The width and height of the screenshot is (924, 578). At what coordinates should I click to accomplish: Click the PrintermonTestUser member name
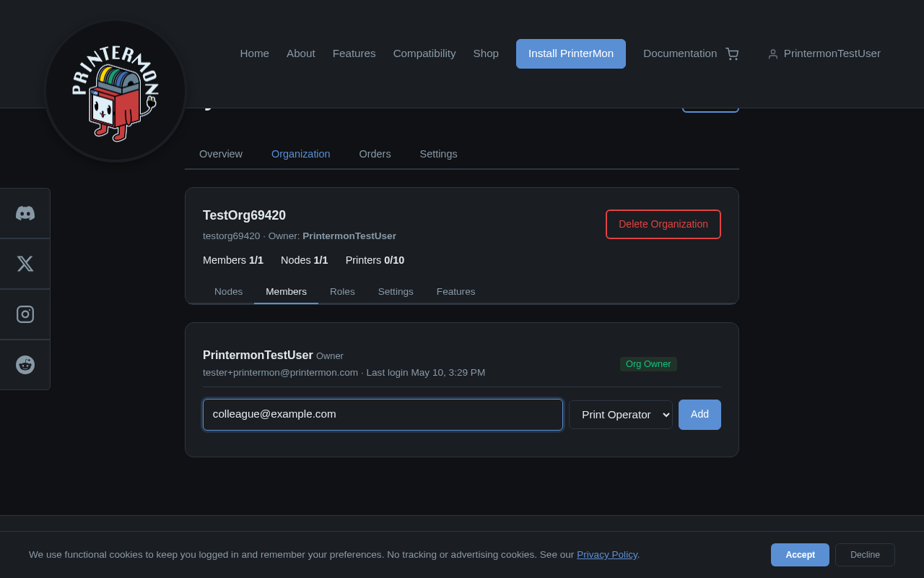point(258,355)
